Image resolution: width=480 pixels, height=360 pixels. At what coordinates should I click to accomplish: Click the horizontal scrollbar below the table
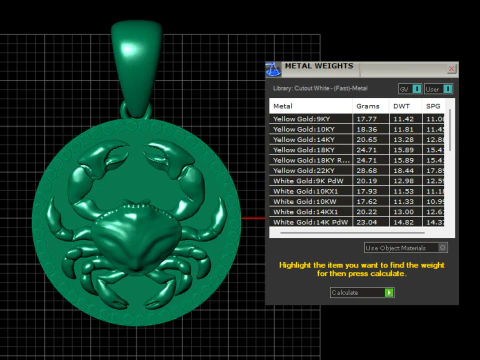click(x=352, y=233)
